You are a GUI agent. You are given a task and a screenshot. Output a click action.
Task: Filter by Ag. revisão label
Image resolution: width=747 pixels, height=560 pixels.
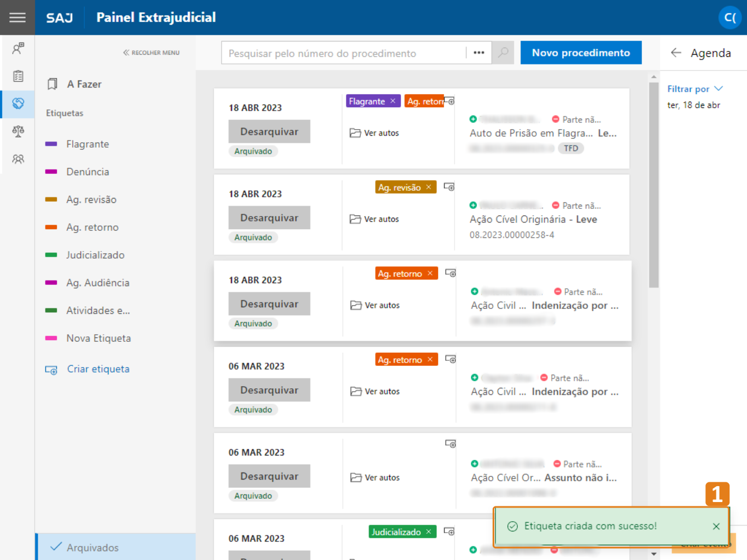pos(91,200)
